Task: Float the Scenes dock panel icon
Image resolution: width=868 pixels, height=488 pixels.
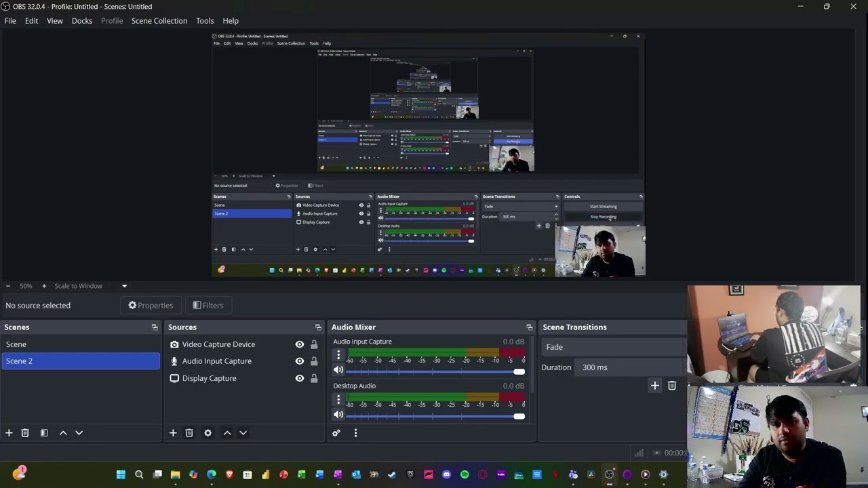Action: tap(155, 327)
